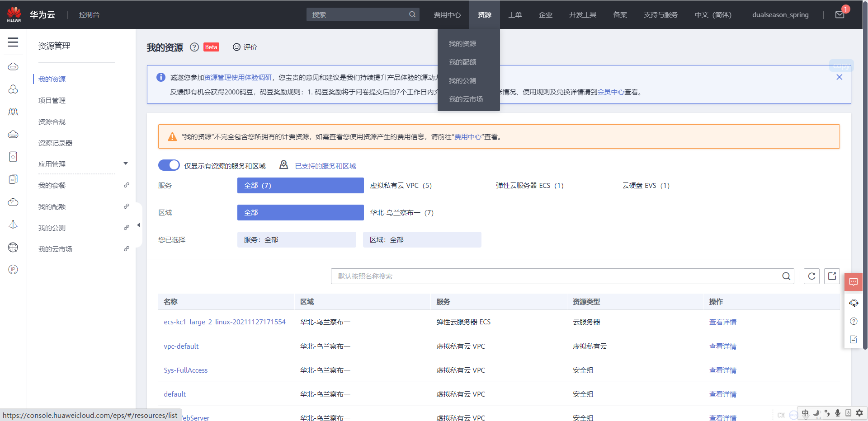
Task: Open the 工单 top menu
Action: 515,15
